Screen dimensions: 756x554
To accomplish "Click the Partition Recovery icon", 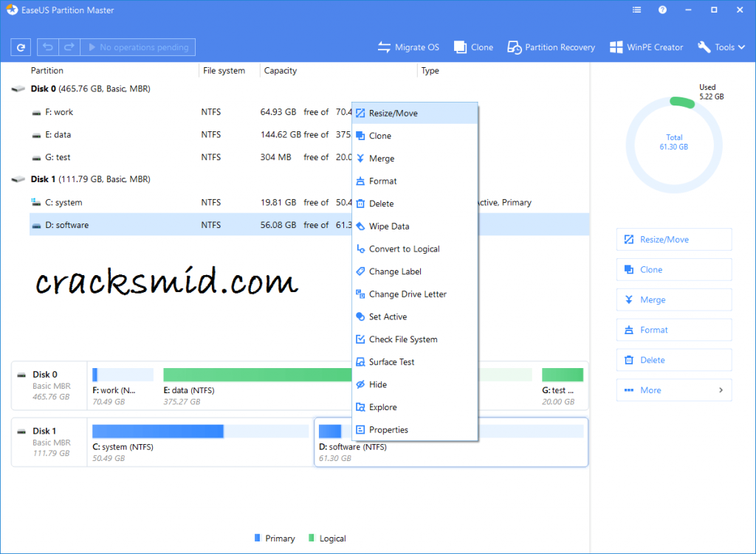I will pyautogui.click(x=514, y=47).
